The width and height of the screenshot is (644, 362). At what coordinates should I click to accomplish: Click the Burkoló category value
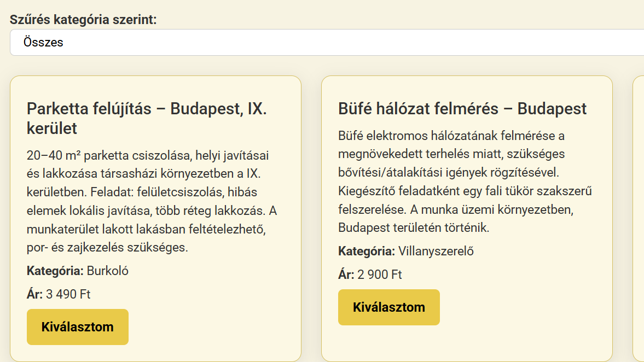tap(107, 271)
